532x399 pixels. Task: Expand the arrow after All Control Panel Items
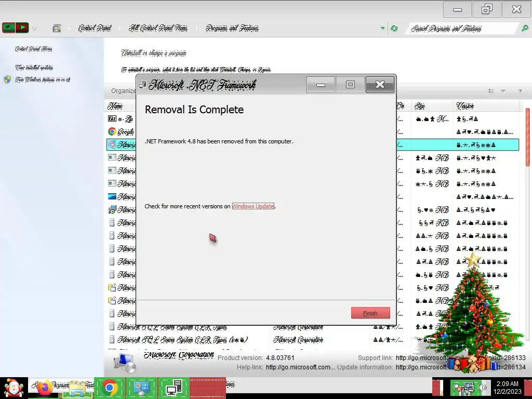point(196,29)
